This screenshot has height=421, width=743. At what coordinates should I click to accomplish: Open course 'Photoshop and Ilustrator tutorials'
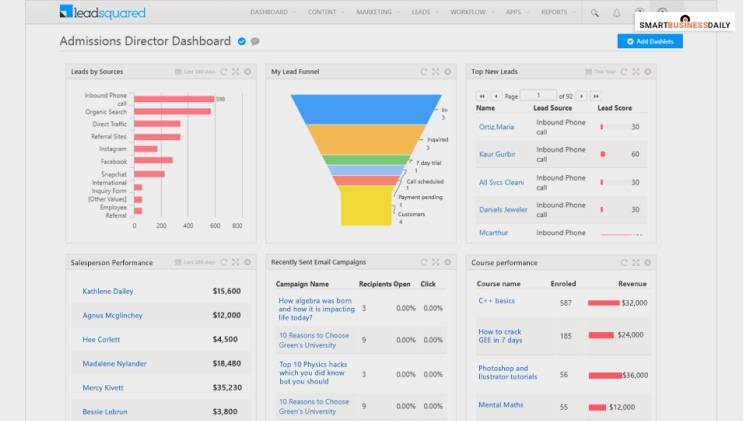pyautogui.click(x=507, y=372)
